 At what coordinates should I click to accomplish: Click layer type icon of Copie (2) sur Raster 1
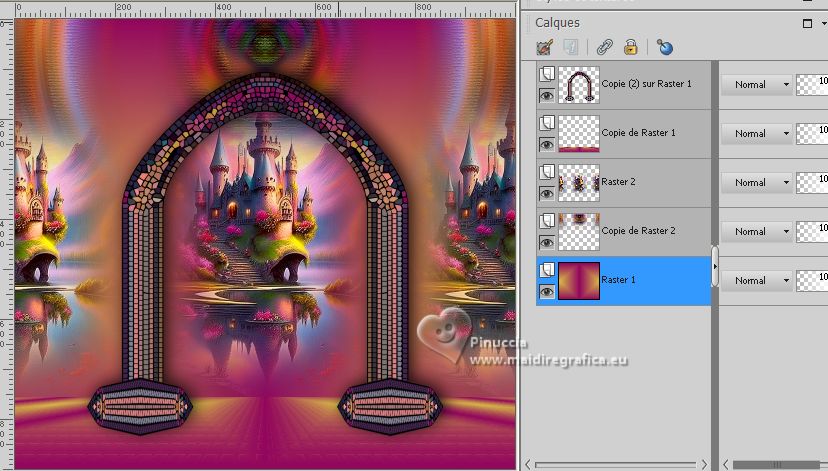pos(547,73)
